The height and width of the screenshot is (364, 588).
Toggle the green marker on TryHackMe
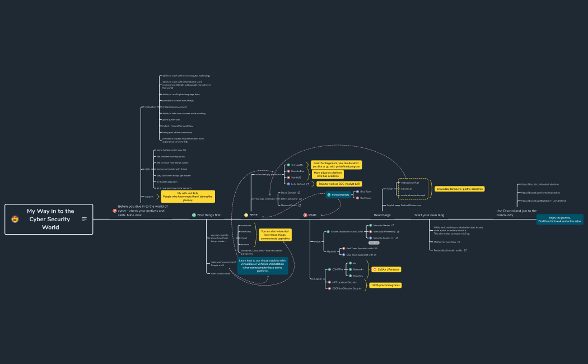tap(288, 165)
